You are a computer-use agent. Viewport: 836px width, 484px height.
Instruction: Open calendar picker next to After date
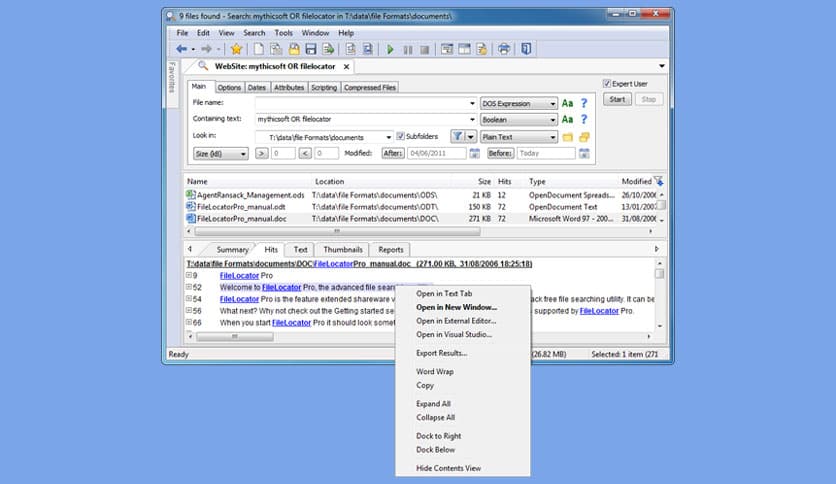point(475,154)
